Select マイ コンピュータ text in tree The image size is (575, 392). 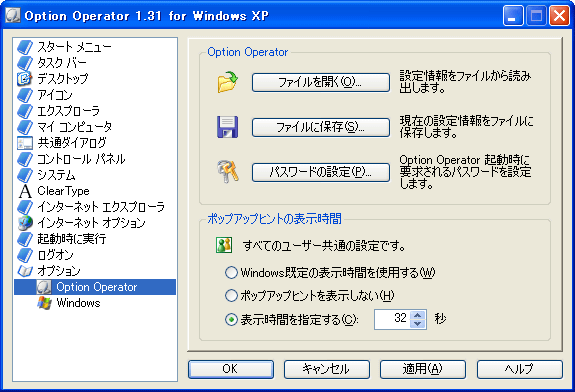point(74,127)
